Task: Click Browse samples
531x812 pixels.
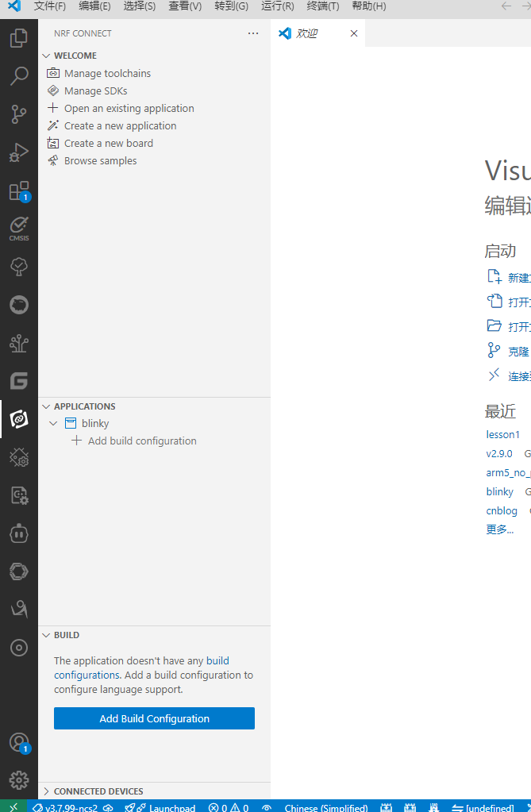Action: [x=101, y=160]
